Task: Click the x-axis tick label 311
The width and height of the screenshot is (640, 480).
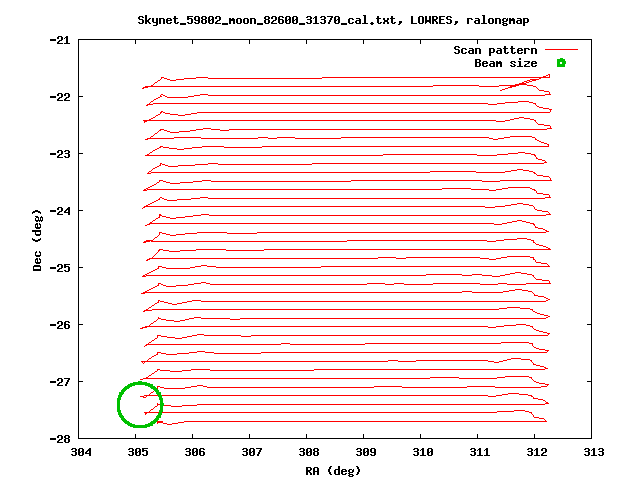Action: (480, 452)
